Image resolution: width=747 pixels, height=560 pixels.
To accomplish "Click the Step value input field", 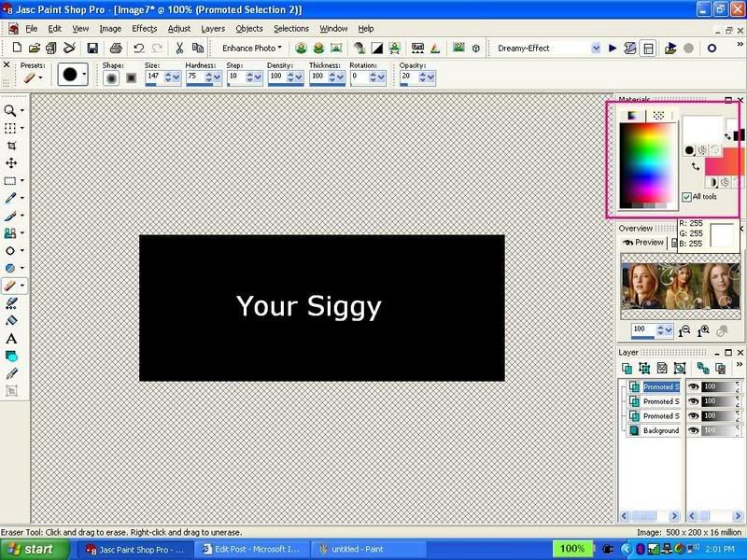I will [236, 77].
